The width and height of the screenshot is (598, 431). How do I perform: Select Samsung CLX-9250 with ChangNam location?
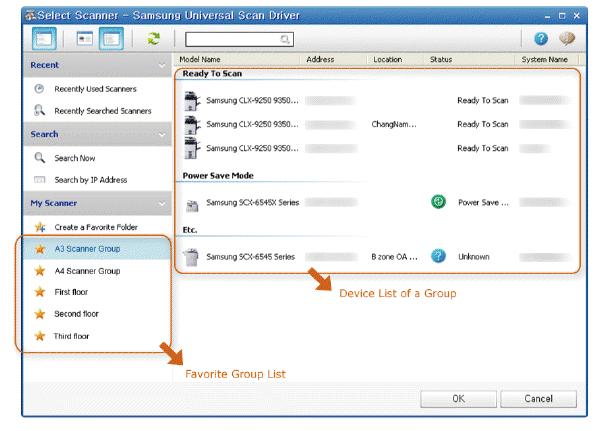point(378,124)
